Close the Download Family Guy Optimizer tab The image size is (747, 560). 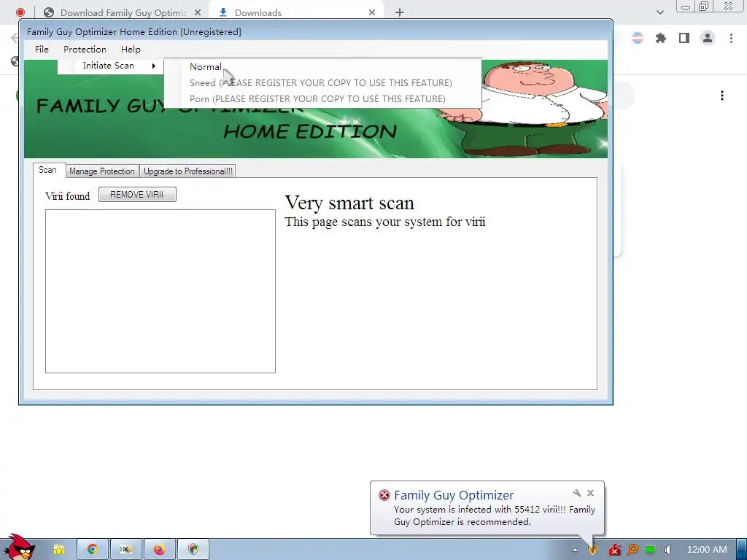(x=197, y=12)
